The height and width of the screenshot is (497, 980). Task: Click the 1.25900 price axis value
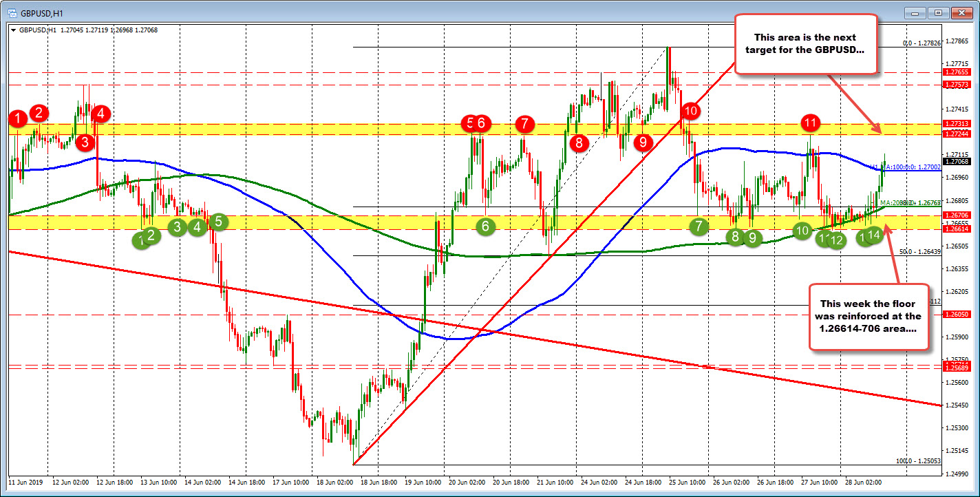[x=956, y=337]
